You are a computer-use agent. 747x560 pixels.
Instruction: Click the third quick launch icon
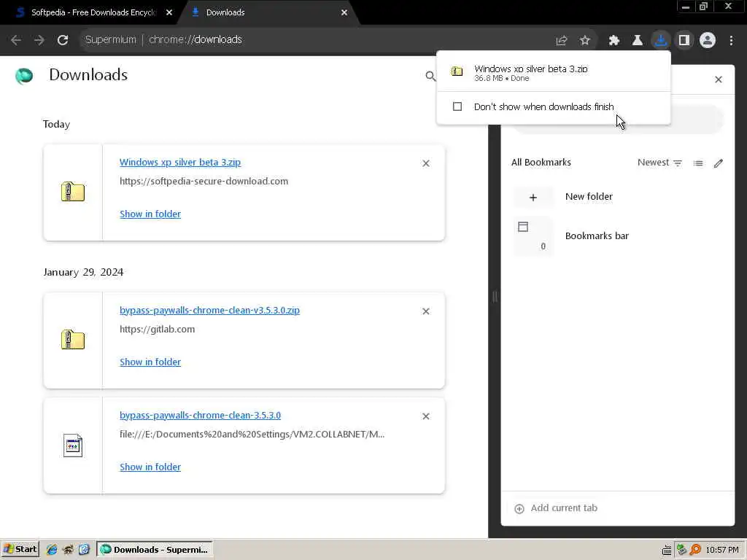coord(85,550)
